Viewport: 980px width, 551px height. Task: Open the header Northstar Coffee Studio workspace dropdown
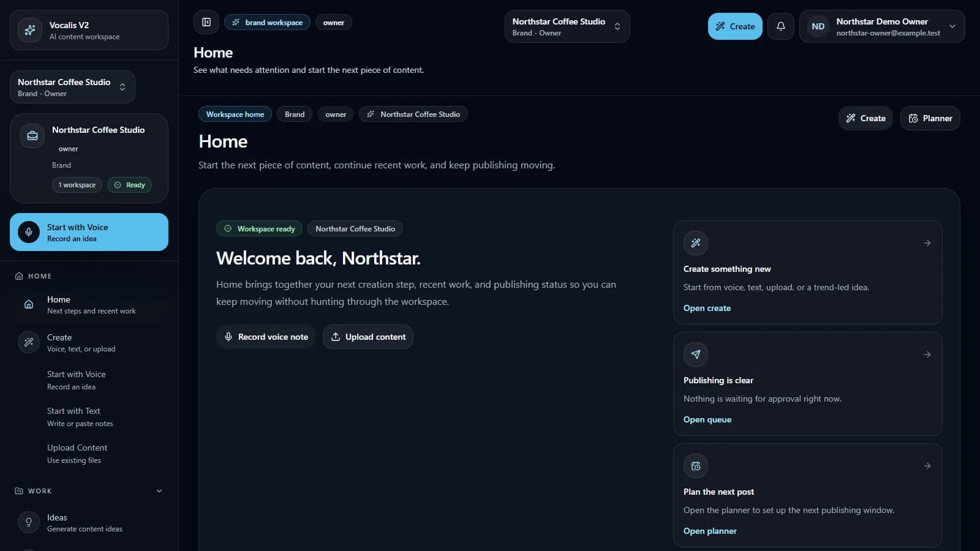coord(567,26)
